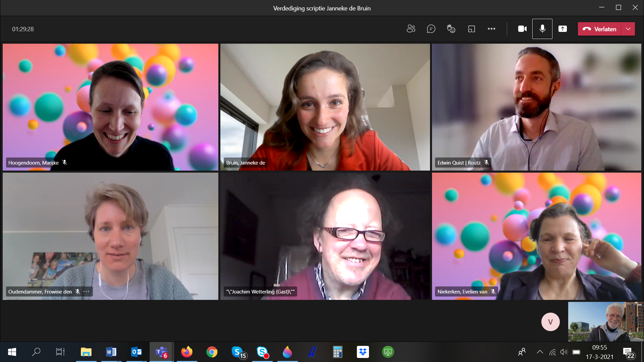The image size is (644, 362).
Task: Open Windows search from the taskbar
Action: point(36,352)
